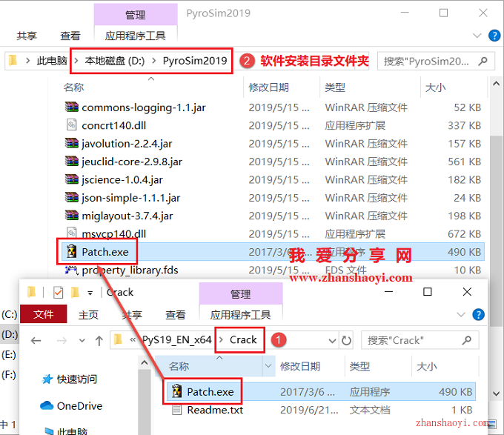This screenshot has height=435, width=504.
Task: Open the 查看 tab in PyroSim2019 window
Action: coord(70,36)
